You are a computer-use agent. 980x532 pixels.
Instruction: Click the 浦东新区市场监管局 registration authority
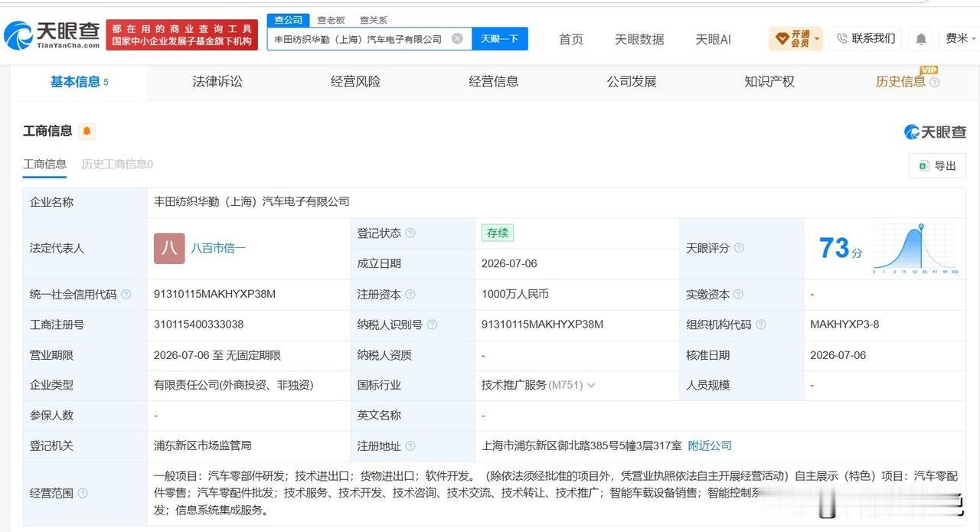coord(203,446)
